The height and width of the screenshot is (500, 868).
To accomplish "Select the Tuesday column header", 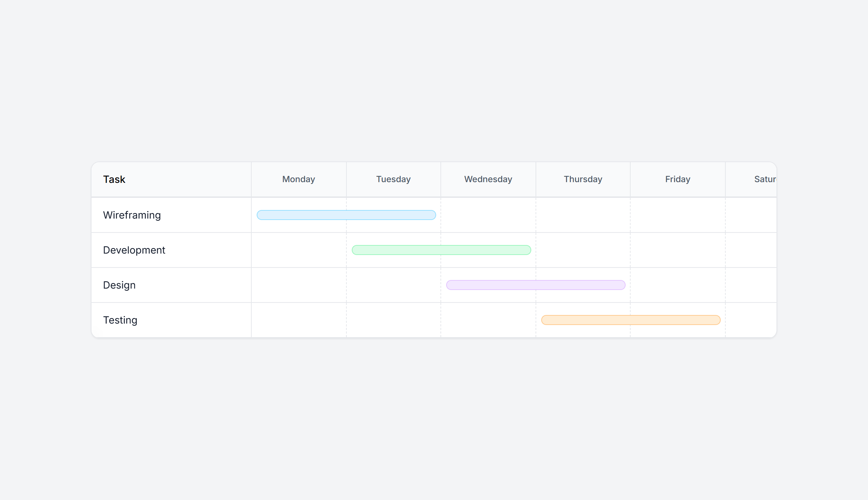I will click(393, 179).
